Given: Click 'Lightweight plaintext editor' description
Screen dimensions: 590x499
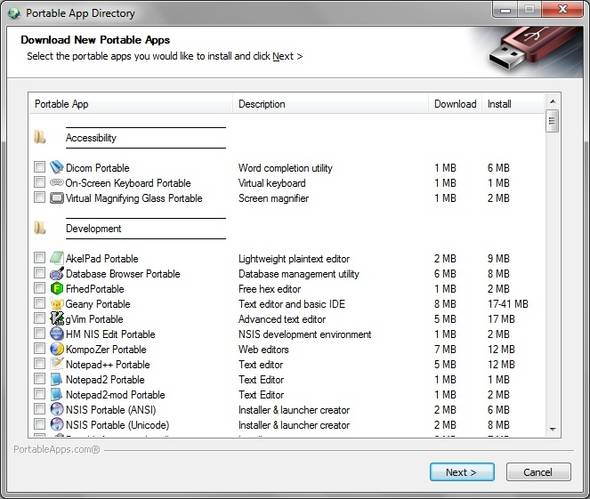Looking at the screenshot, I should [294, 259].
